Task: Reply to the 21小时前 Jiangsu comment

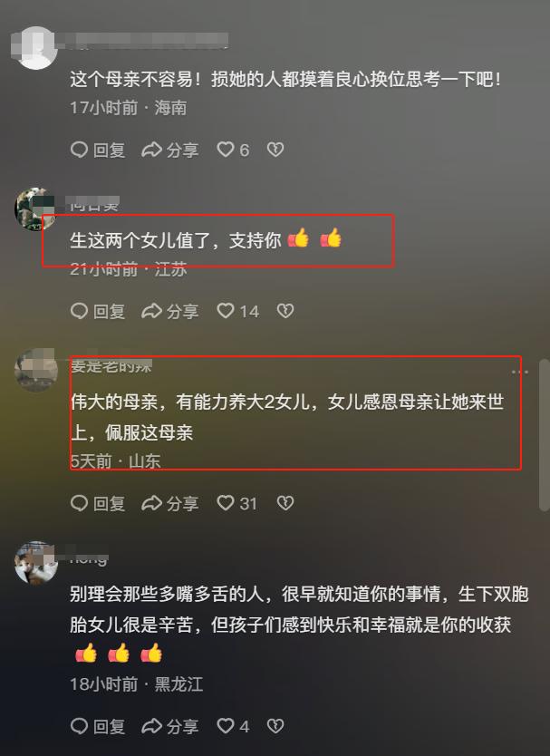Action: click(x=98, y=311)
